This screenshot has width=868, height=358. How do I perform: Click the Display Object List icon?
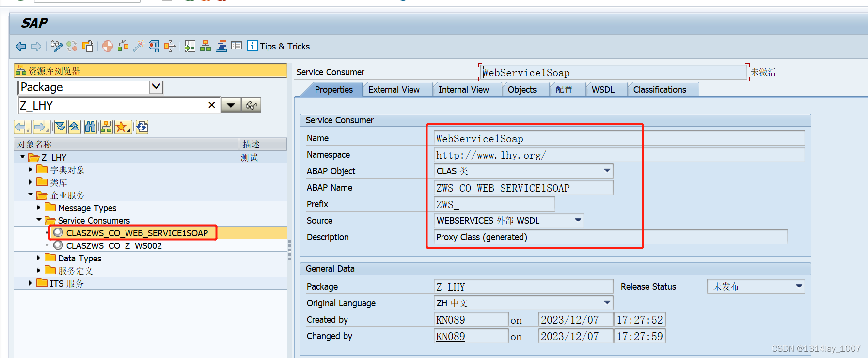pos(190,46)
